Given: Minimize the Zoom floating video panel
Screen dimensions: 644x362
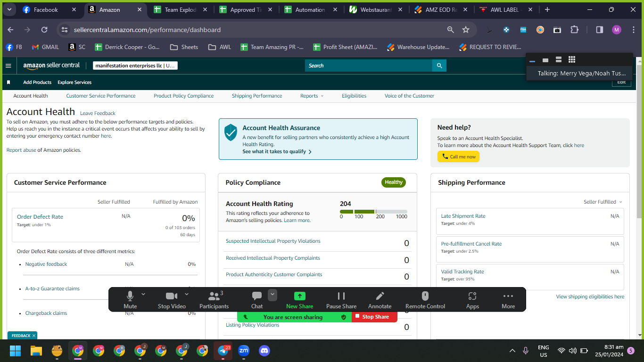Looking at the screenshot, I should click(532, 60).
